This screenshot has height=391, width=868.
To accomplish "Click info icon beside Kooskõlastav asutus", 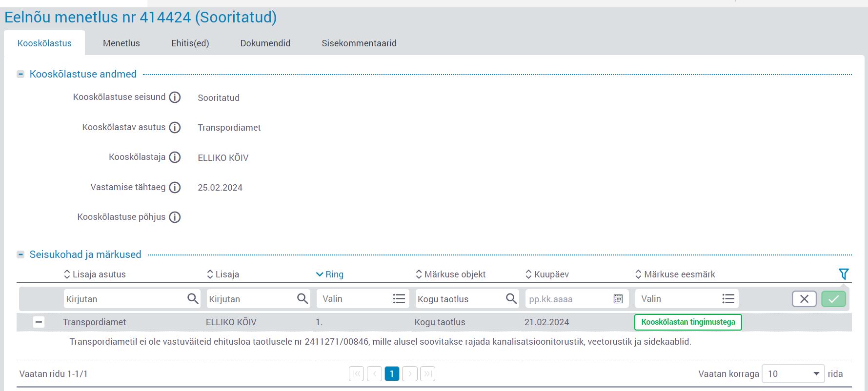I will 175,128.
